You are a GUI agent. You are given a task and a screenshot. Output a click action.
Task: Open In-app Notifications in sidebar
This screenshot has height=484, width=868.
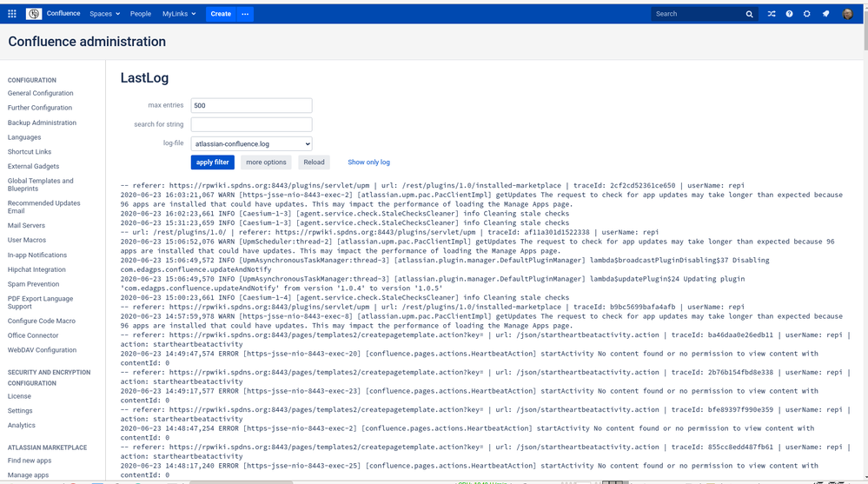pyautogui.click(x=37, y=255)
